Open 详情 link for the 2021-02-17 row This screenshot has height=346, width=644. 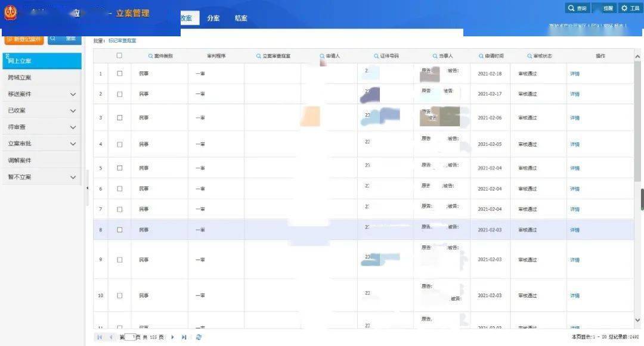coord(575,94)
